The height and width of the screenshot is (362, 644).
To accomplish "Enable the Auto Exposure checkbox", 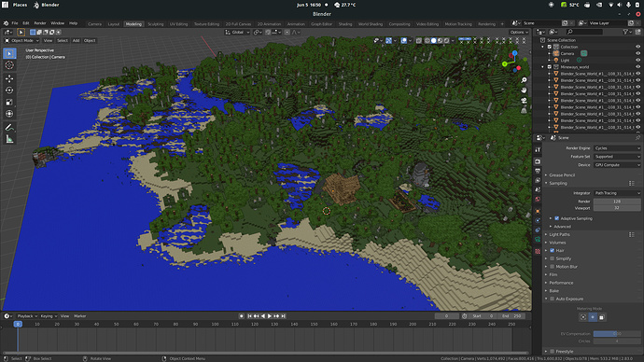I will pyautogui.click(x=552, y=299).
